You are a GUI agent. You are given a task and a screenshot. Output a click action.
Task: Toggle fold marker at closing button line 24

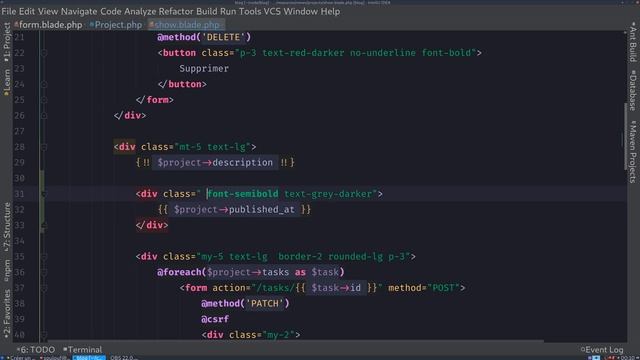pyautogui.click(x=44, y=84)
